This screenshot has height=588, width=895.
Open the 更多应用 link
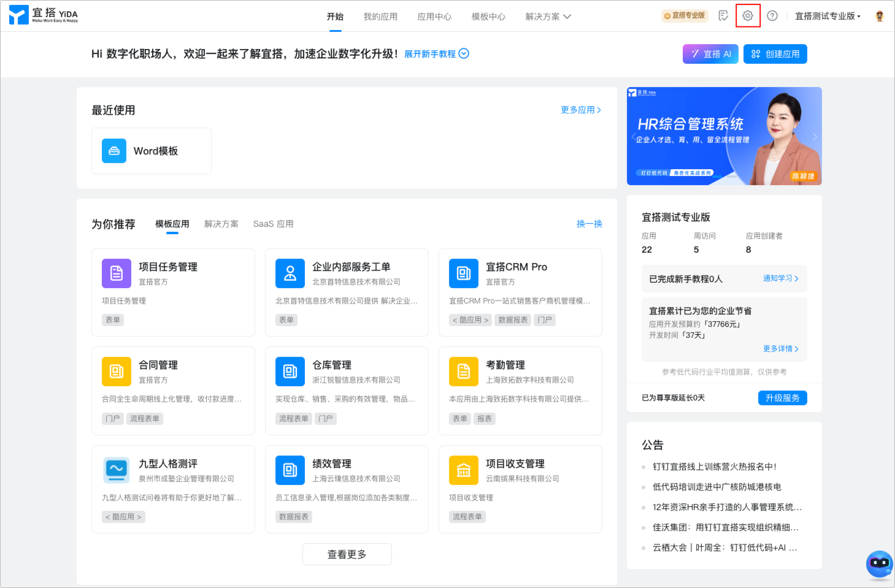point(581,110)
